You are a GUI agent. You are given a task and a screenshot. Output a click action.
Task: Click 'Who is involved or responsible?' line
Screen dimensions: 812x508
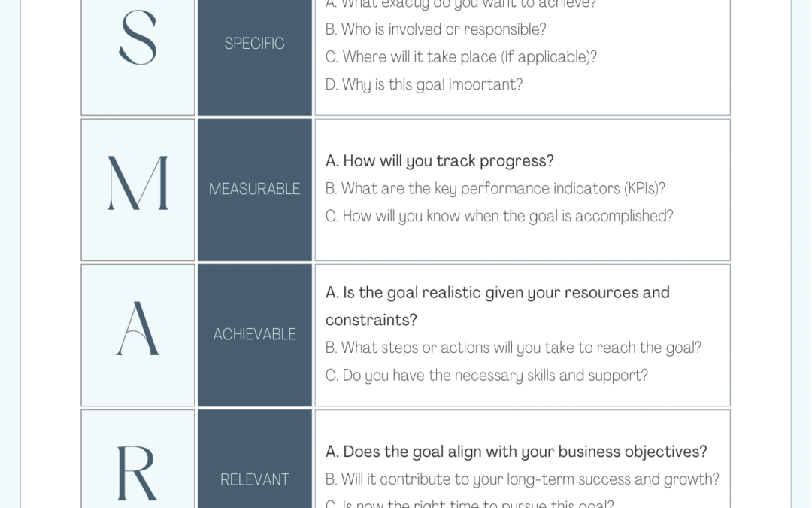coord(435,29)
